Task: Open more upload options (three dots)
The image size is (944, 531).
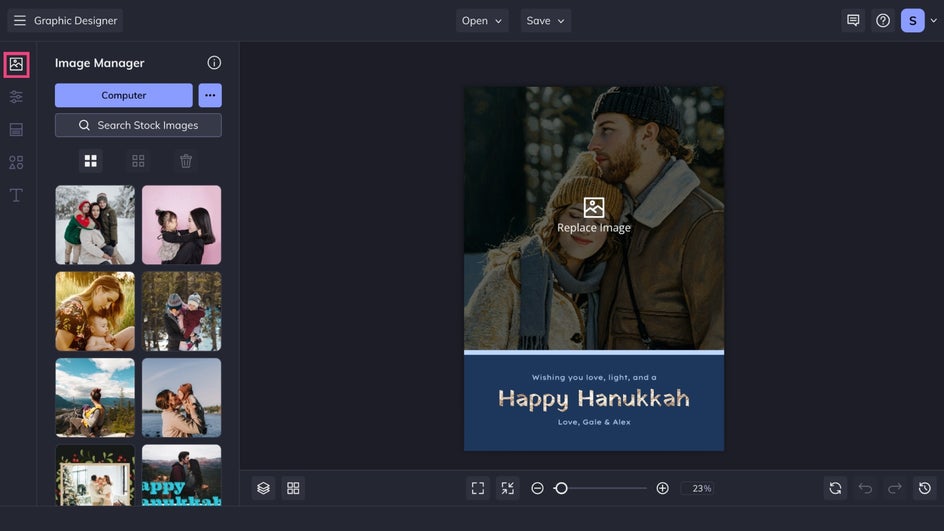Action: click(210, 95)
